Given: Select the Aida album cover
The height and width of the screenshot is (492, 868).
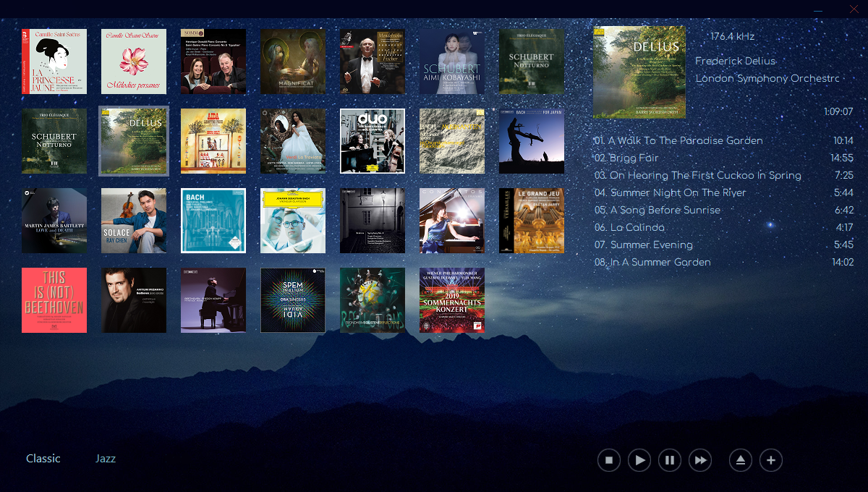Looking at the screenshot, I should pos(213,141).
